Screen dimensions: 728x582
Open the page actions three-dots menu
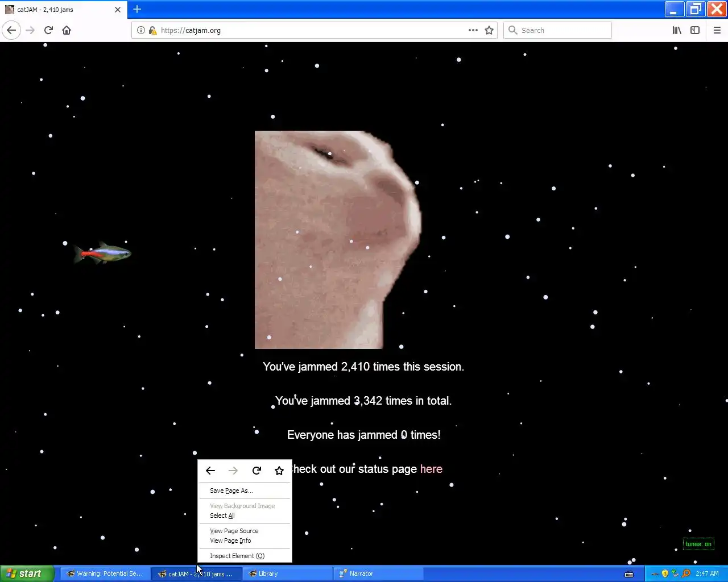point(473,30)
